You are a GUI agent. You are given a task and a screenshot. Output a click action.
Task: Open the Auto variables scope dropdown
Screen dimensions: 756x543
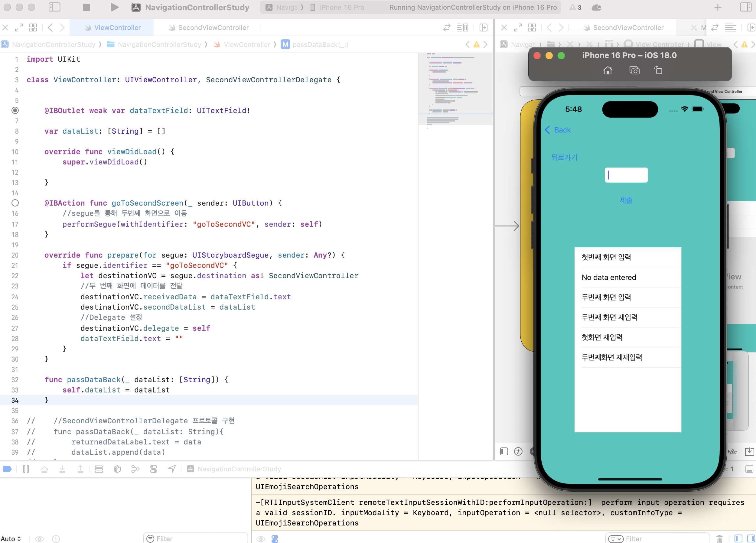[11, 538]
